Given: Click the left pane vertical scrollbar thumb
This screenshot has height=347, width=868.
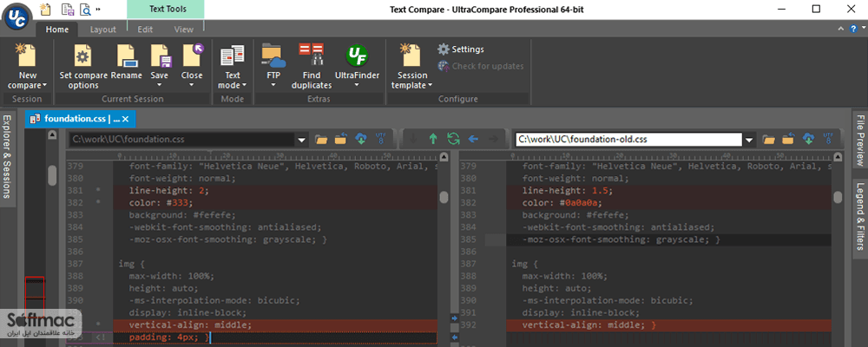Looking at the screenshot, I should point(444,197).
